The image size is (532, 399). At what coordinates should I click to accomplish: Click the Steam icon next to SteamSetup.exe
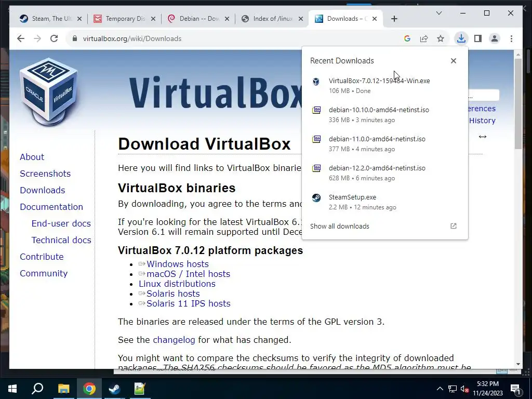316,197
